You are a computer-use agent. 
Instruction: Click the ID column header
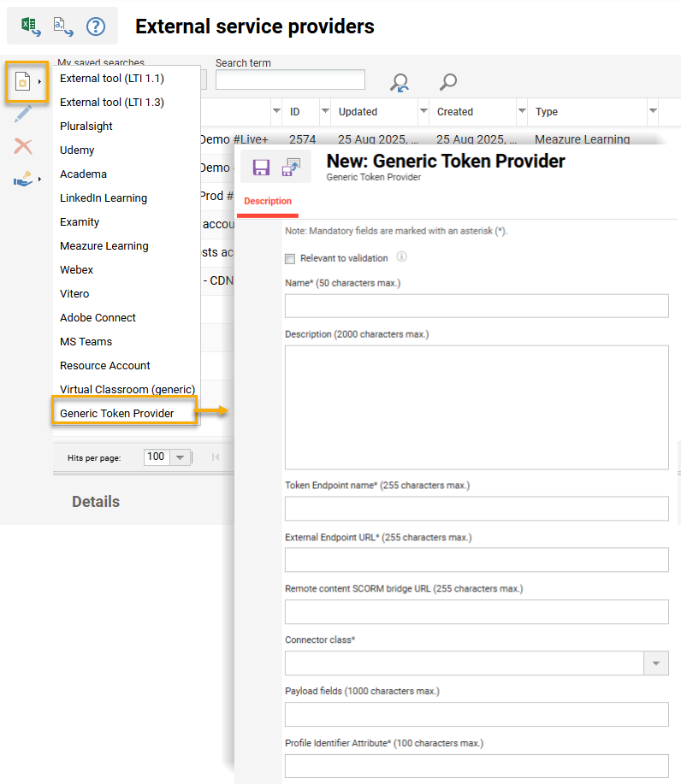pos(294,112)
